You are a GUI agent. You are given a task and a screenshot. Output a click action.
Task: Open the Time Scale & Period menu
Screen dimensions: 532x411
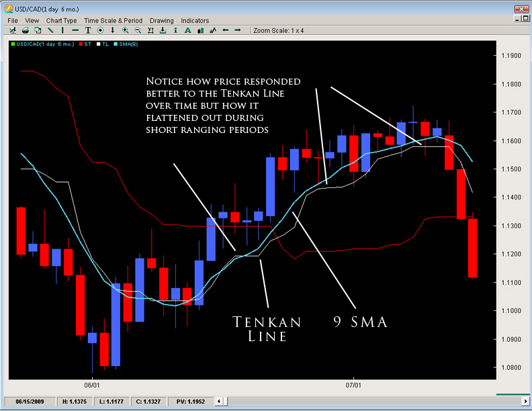pos(114,21)
